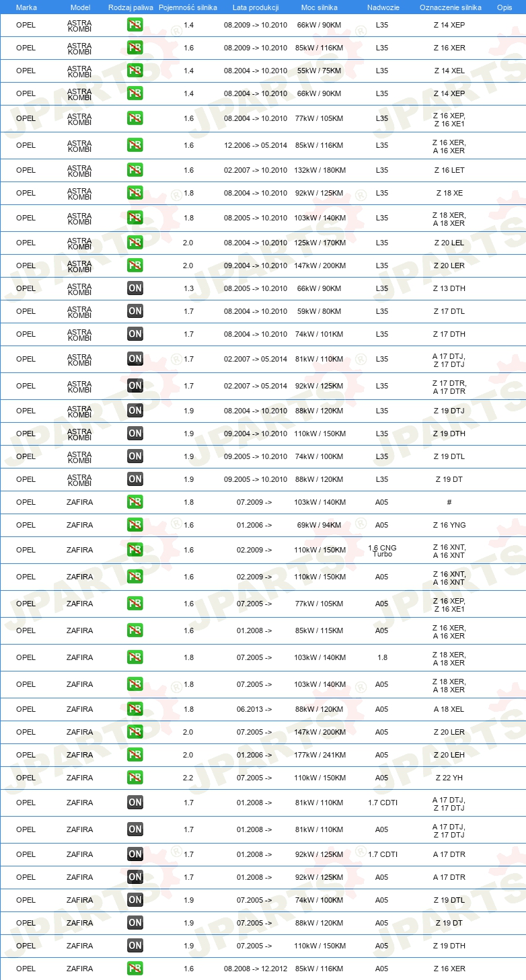Click the Lata produkcji column header
The width and height of the screenshot is (526, 980).
pos(256,7)
